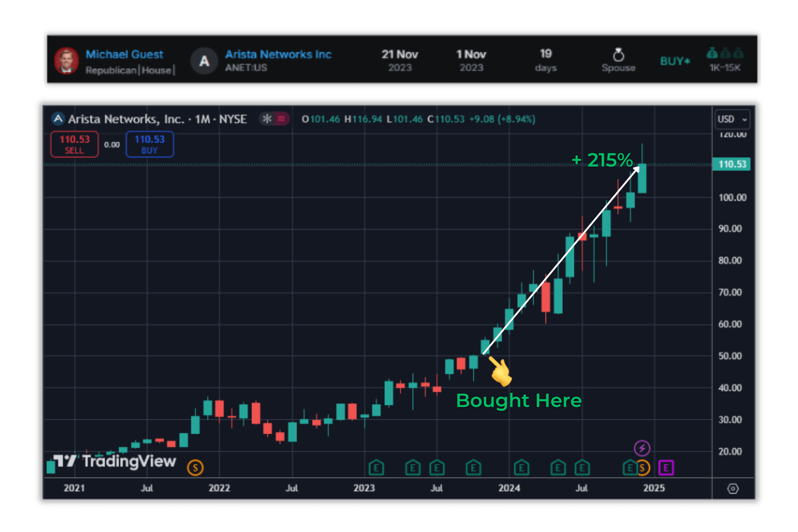Click the 2022 label on the time axis
The image size is (798, 532).
coord(219,488)
